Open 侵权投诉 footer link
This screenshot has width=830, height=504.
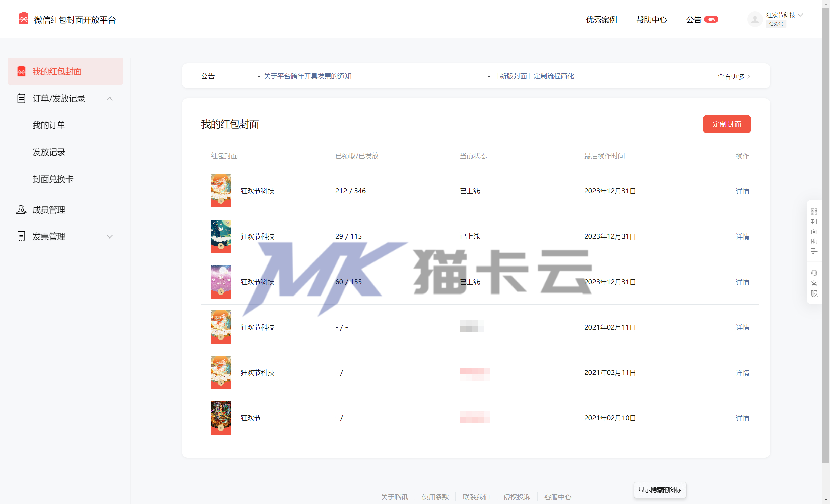tap(517, 497)
